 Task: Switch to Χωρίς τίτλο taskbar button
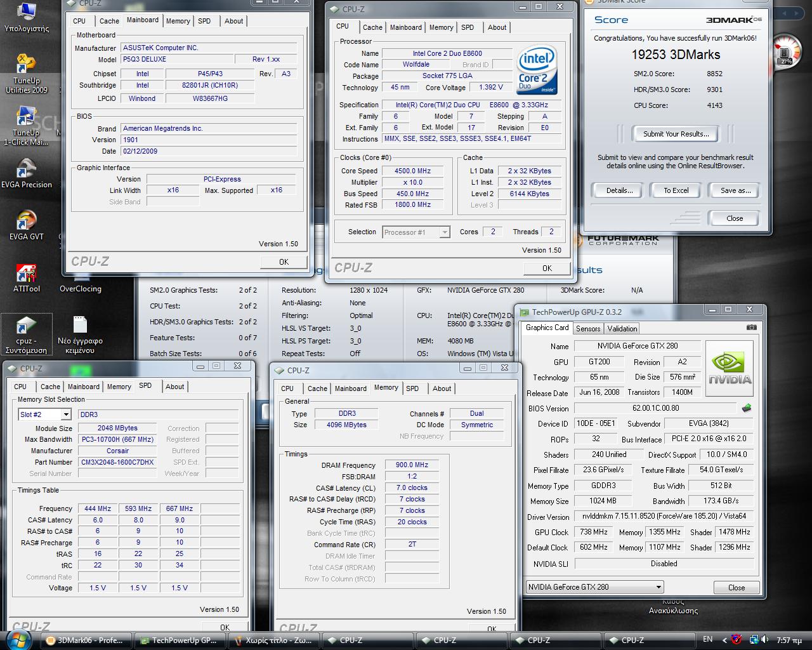(274, 640)
